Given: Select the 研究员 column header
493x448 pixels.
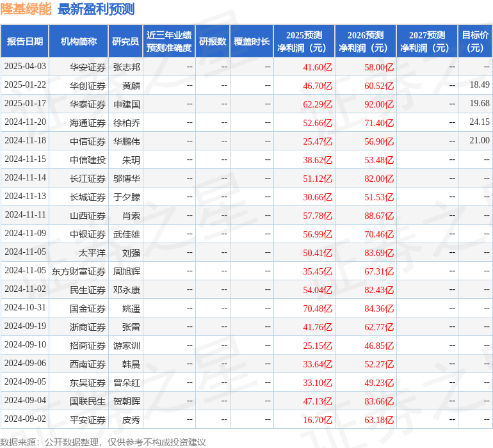Looking at the screenshot, I should (125, 41).
